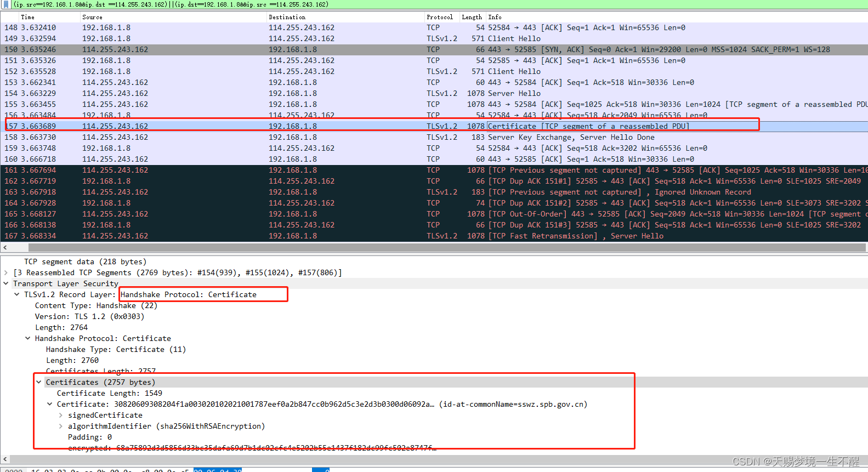
Task: Click the display filter expression field
Action: pos(439,4)
